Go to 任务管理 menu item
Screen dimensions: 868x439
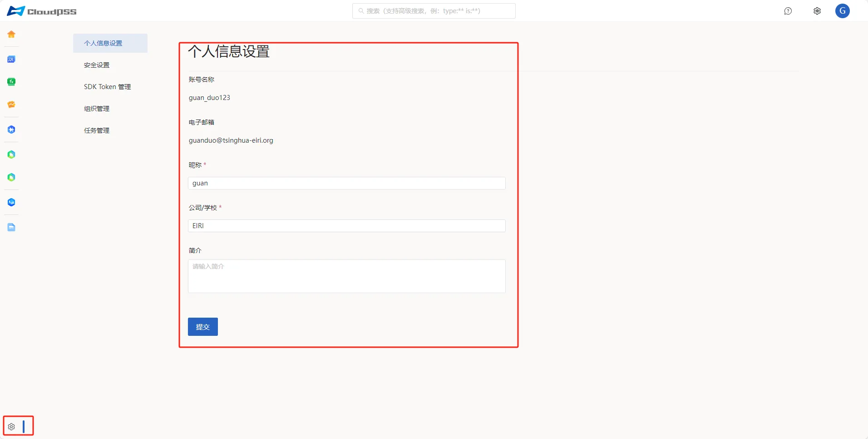point(110,130)
